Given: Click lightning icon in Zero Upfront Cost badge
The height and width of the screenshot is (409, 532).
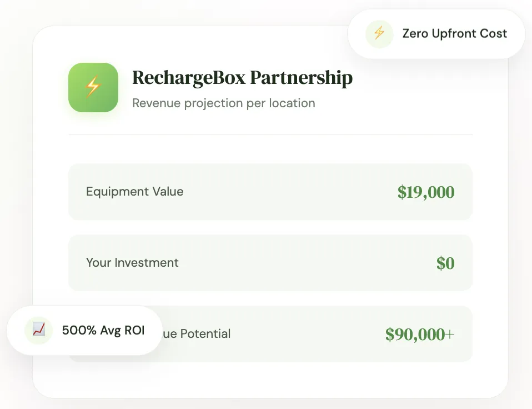Looking at the screenshot, I should coord(379,33).
